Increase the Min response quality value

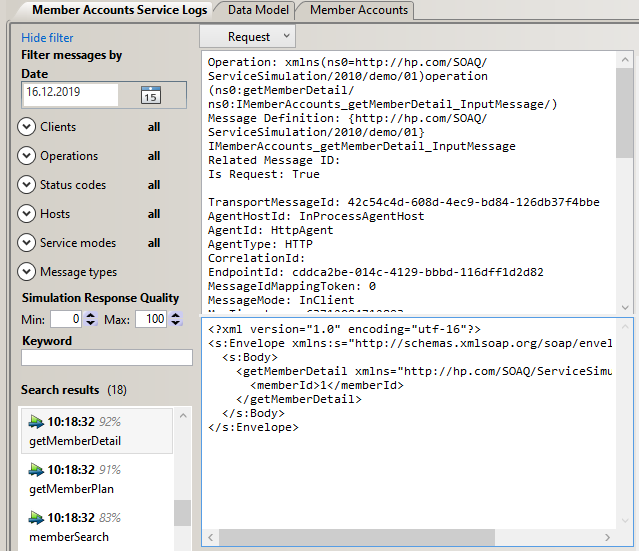91,315
